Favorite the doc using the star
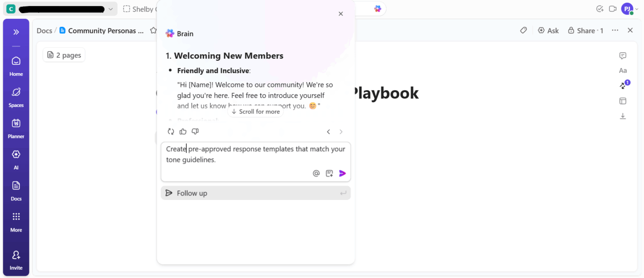644x278 pixels. (x=153, y=30)
